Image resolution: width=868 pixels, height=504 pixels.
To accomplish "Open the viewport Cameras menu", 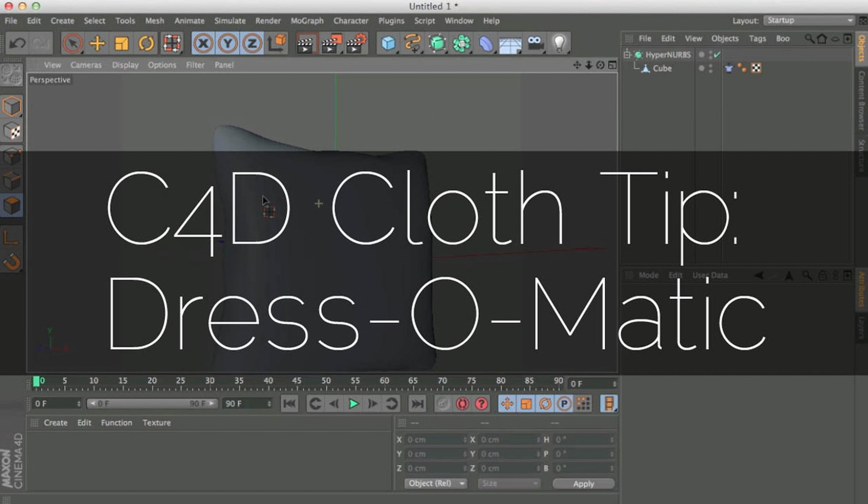I will [x=86, y=65].
